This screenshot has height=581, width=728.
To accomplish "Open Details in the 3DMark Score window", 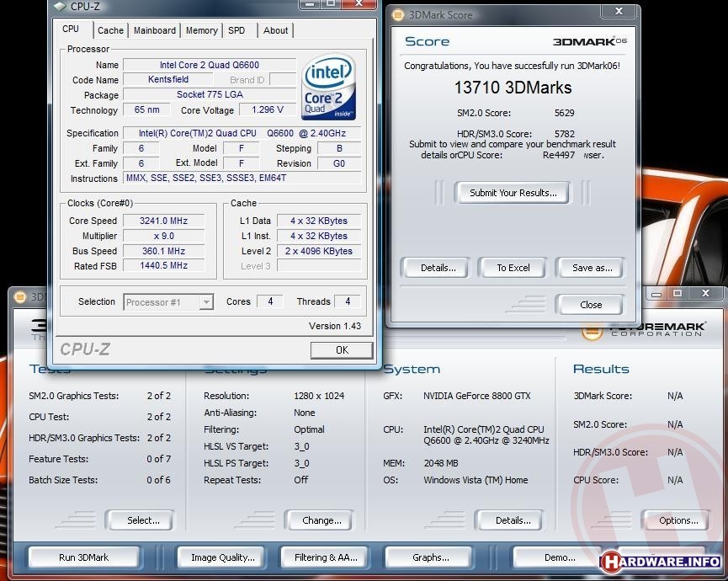I will (x=438, y=268).
